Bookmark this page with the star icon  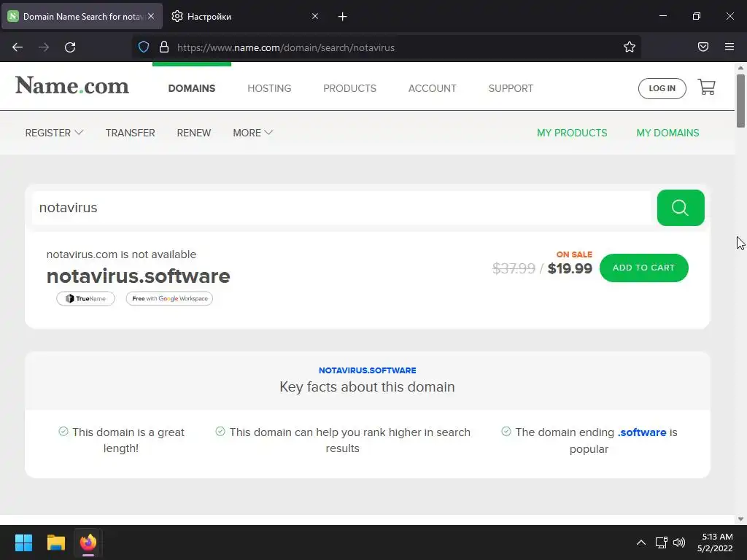point(630,47)
